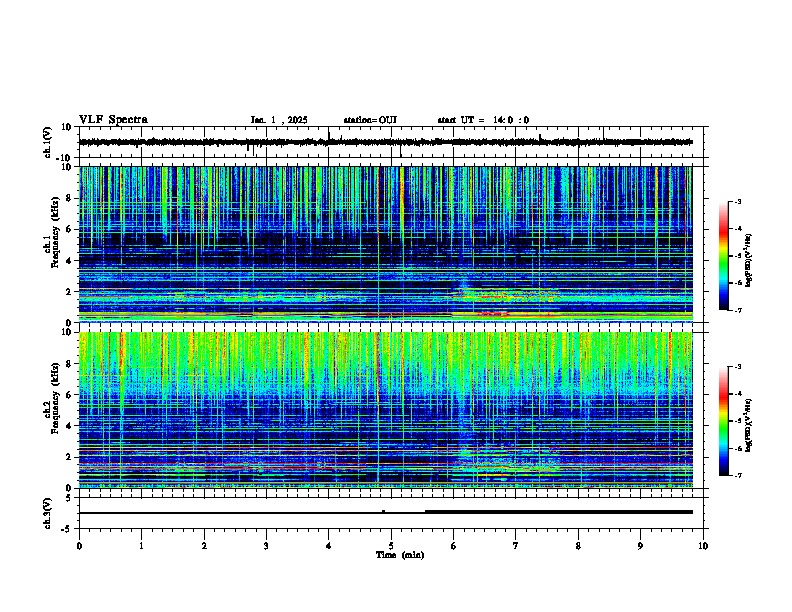This screenshot has height=612, width=792.
Task: Click the ch.1 waveform trace panel
Action: pyautogui.click(x=391, y=142)
